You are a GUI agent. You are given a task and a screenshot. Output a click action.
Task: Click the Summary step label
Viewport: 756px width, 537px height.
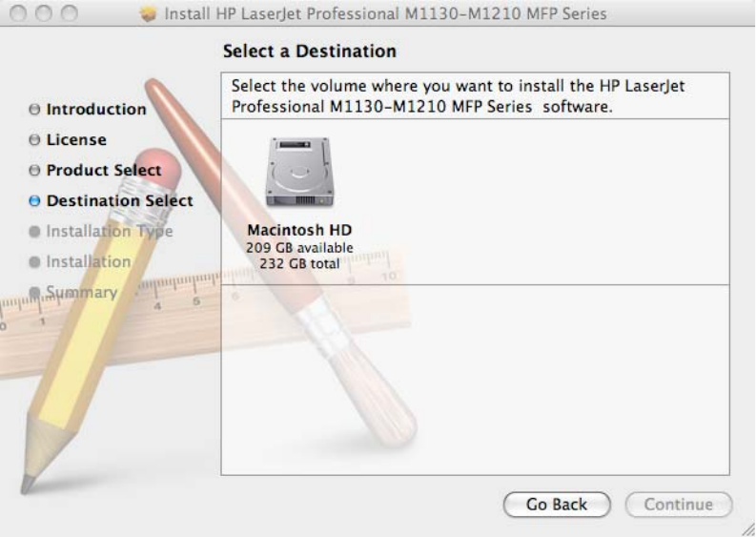tap(81, 292)
